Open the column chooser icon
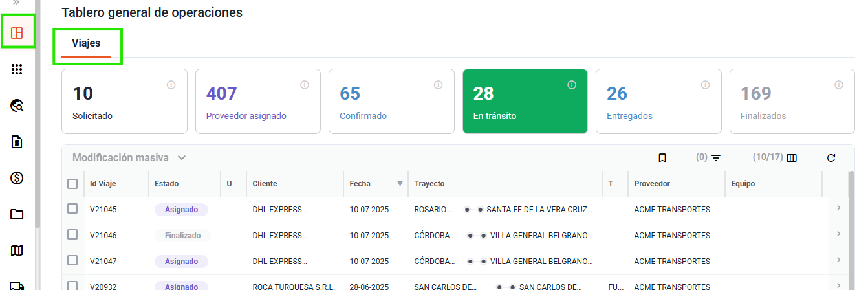Image resolution: width=868 pixels, height=290 pixels. click(x=792, y=158)
